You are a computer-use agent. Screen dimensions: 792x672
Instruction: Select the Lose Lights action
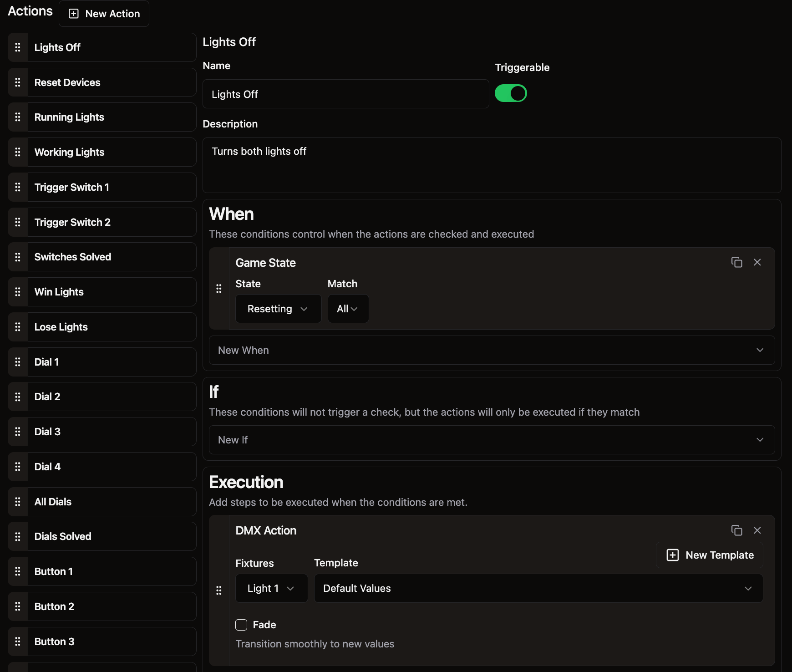(112, 327)
